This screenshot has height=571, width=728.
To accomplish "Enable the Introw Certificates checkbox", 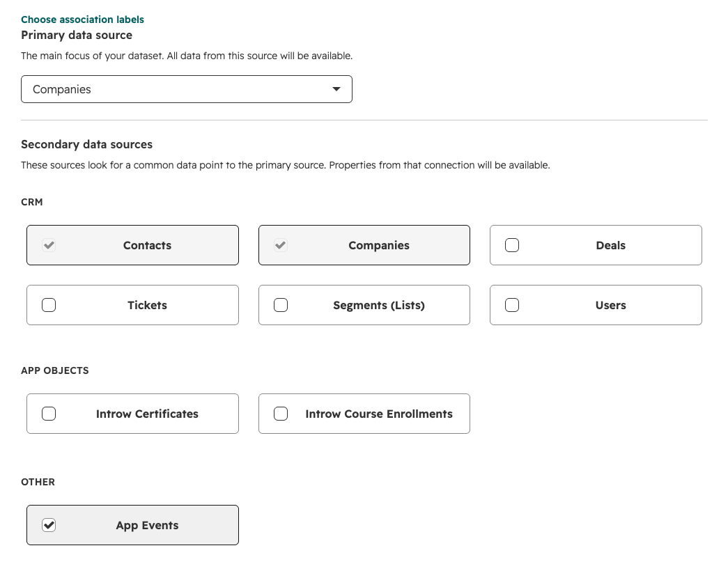I will 49,414.
